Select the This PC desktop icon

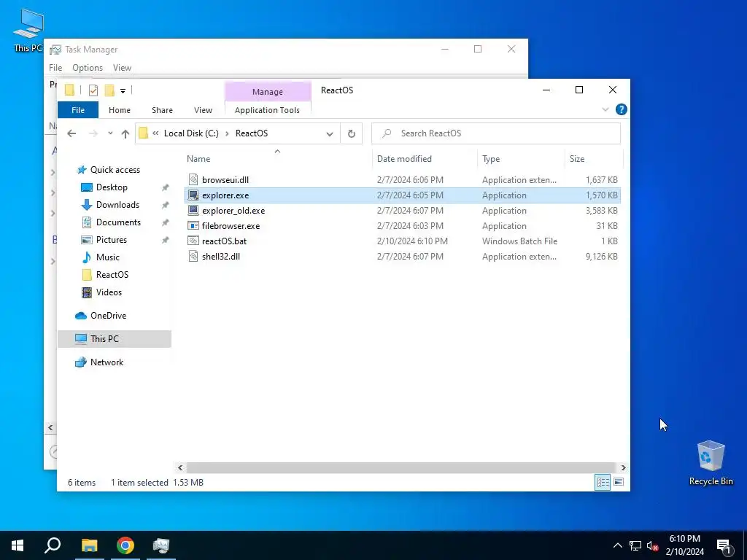coord(28,29)
